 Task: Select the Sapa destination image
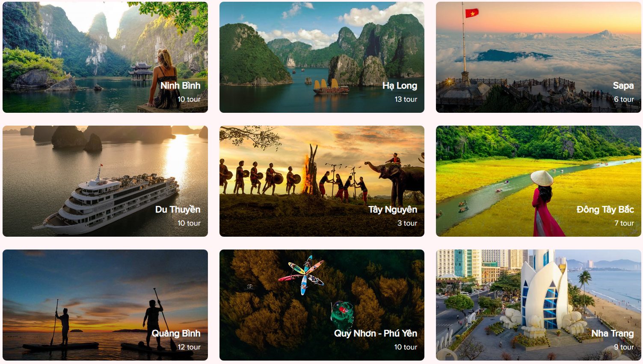[539, 57]
